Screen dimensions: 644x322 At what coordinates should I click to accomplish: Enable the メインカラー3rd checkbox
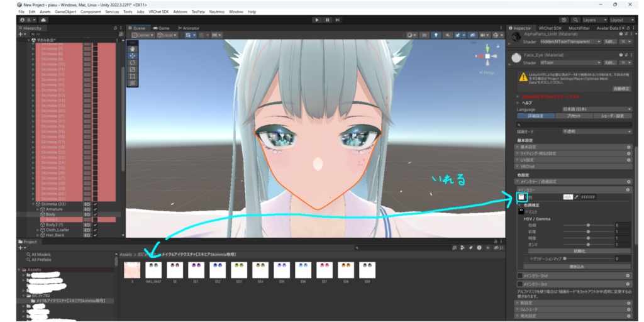519,284
